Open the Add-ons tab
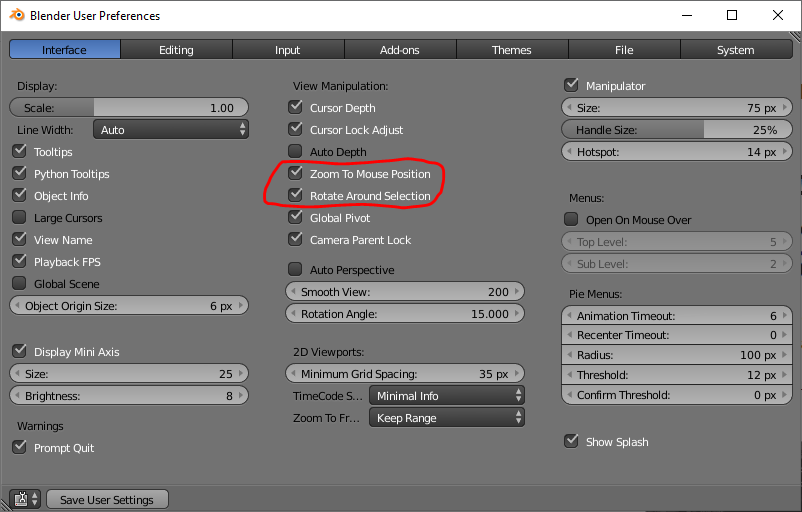The height and width of the screenshot is (512, 802). click(399, 50)
